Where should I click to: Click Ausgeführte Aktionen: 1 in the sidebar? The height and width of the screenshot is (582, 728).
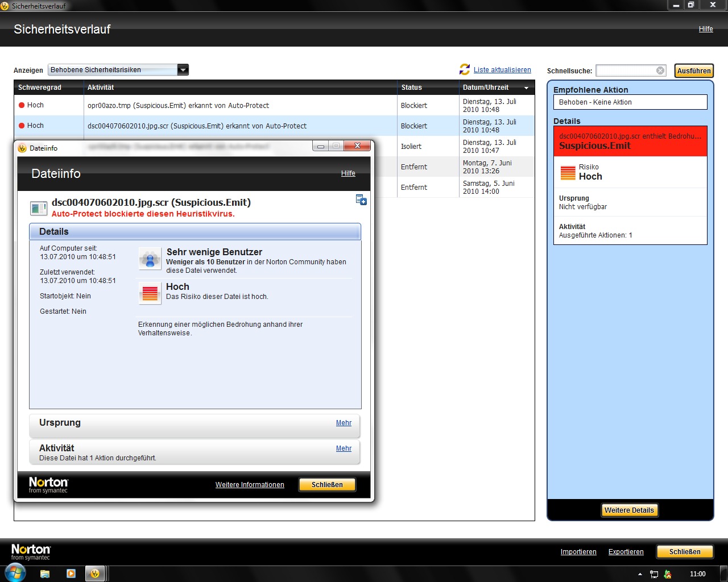(595, 235)
